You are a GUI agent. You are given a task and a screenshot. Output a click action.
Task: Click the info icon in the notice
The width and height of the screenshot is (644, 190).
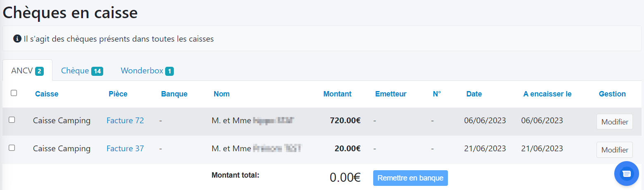(x=17, y=39)
